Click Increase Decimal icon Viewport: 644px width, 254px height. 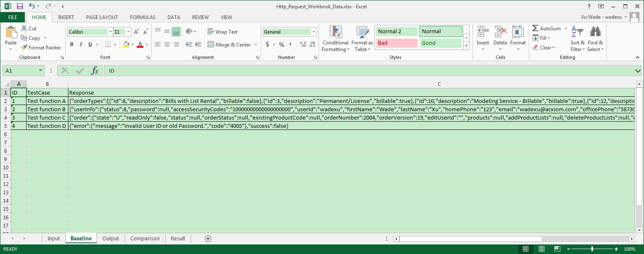tap(303, 44)
